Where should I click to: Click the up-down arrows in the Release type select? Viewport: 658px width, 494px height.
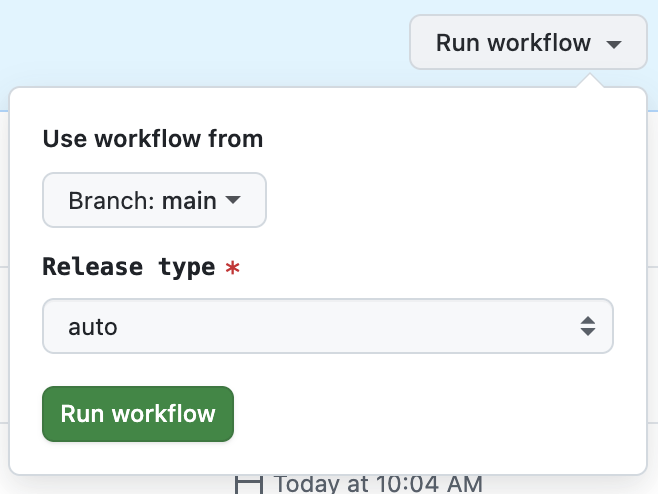588,326
